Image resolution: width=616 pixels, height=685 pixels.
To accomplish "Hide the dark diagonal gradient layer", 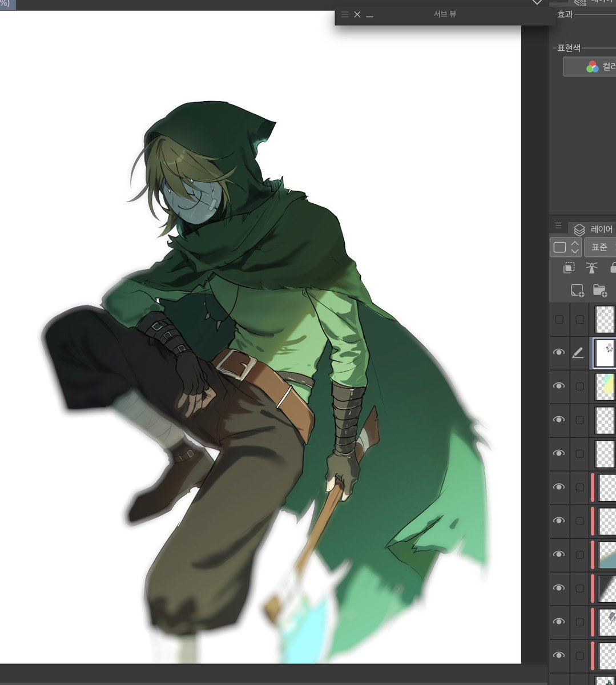I will [x=559, y=587].
